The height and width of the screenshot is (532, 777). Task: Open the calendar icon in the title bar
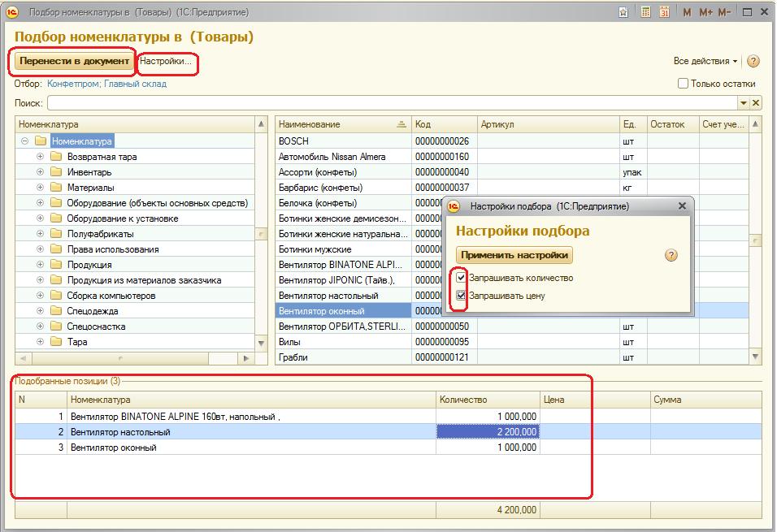pyautogui.click(x=665, y=12)
